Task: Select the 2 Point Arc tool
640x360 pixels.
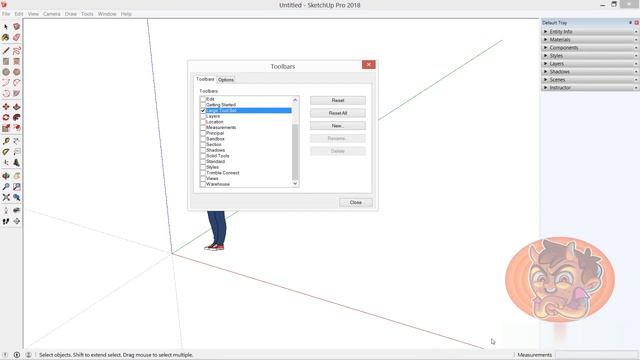Action: [16, 82]
